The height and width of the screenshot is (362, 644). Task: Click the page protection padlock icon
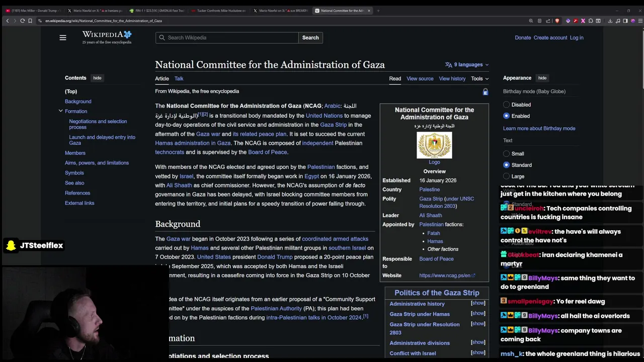[485, 92]
